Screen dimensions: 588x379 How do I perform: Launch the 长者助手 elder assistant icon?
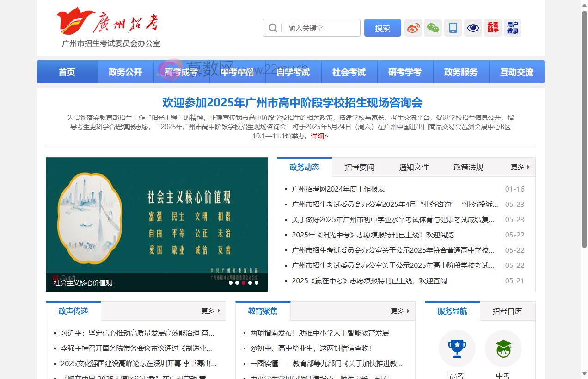pos(492,28)
